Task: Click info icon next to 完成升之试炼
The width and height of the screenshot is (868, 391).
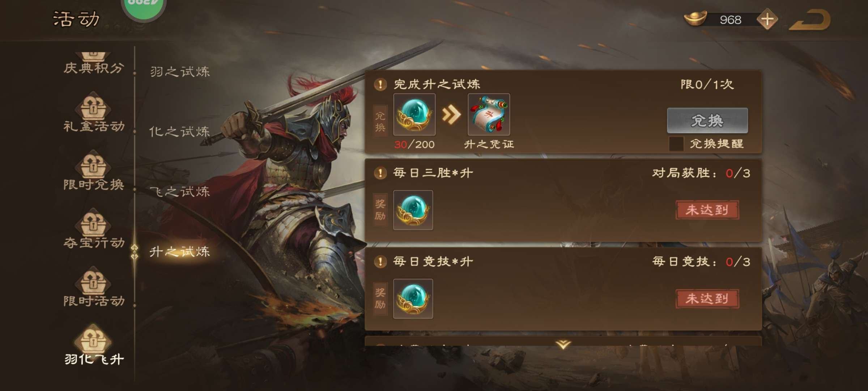Action: (380, 85)
